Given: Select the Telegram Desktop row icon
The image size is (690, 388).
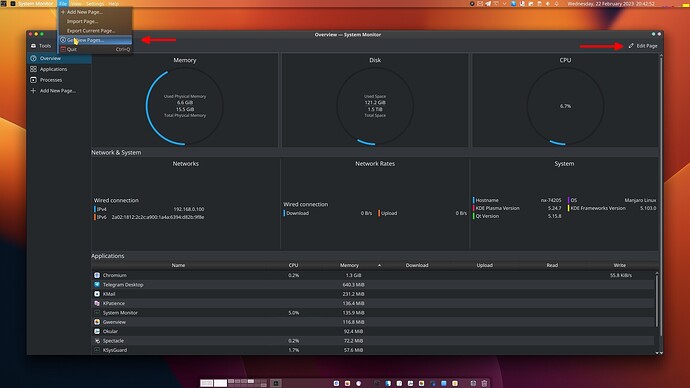Looking at the screenshot, I should 97,285.
